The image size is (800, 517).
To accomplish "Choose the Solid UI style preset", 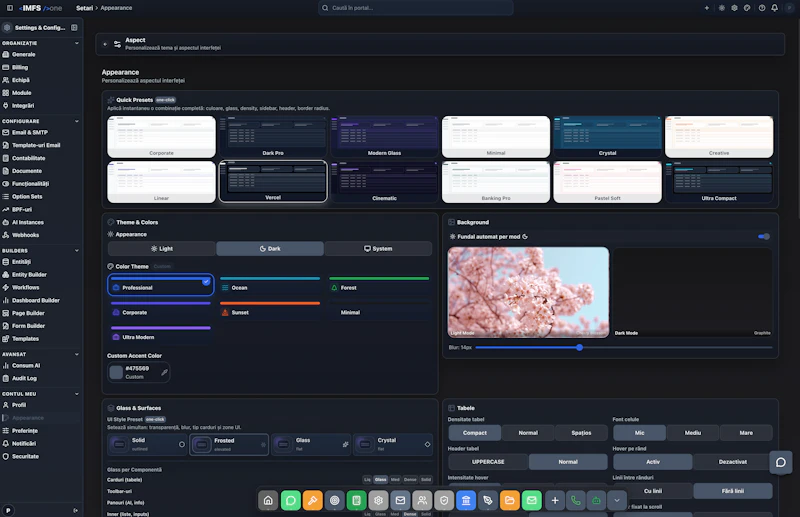I will point(147,444).
